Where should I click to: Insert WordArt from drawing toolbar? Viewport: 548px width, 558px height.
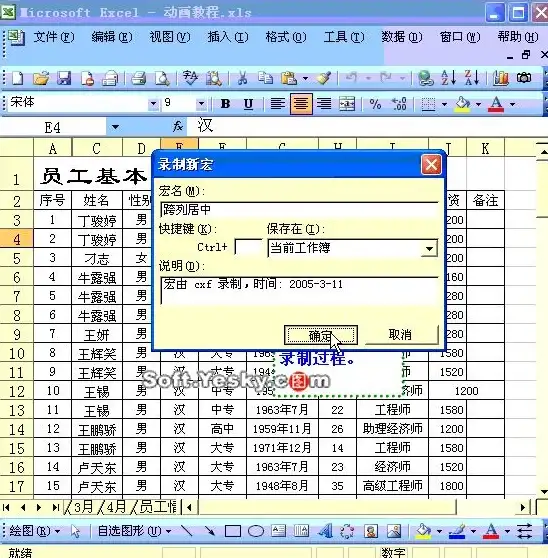(325, 531)
